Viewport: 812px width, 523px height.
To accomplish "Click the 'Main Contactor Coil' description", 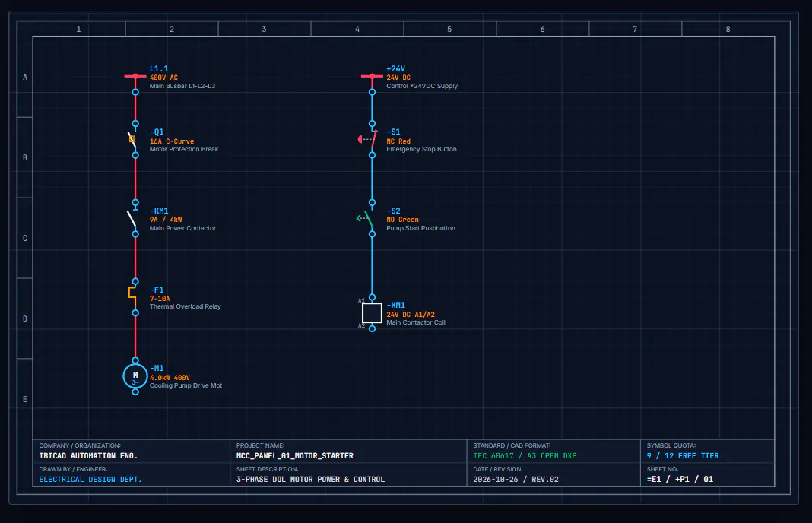I will click(416, 322).
